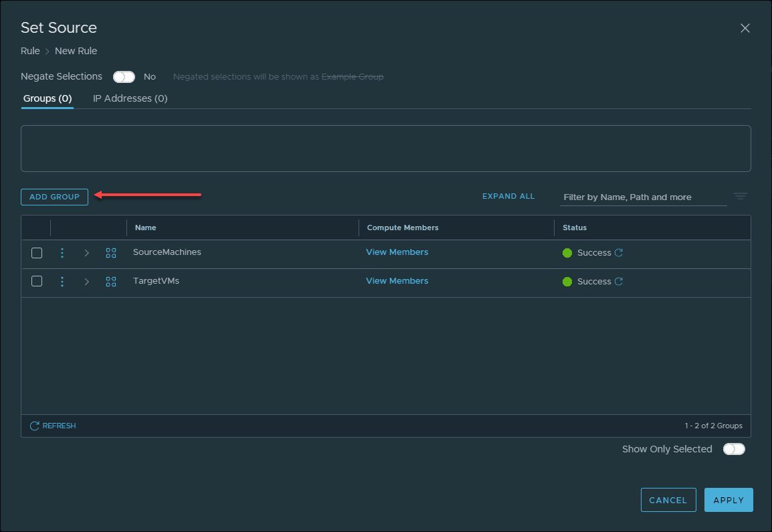The image size is (772, 532).
Task: Switch to the IP Addresses tab
Action: [130, 98]
